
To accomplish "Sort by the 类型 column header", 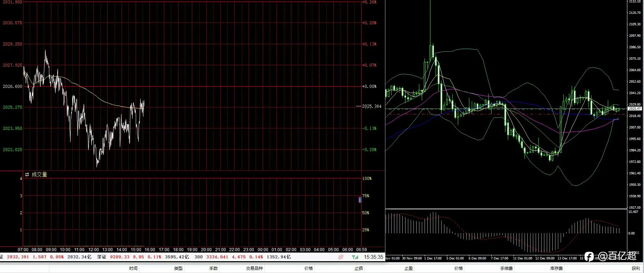I will coord(178,268).
